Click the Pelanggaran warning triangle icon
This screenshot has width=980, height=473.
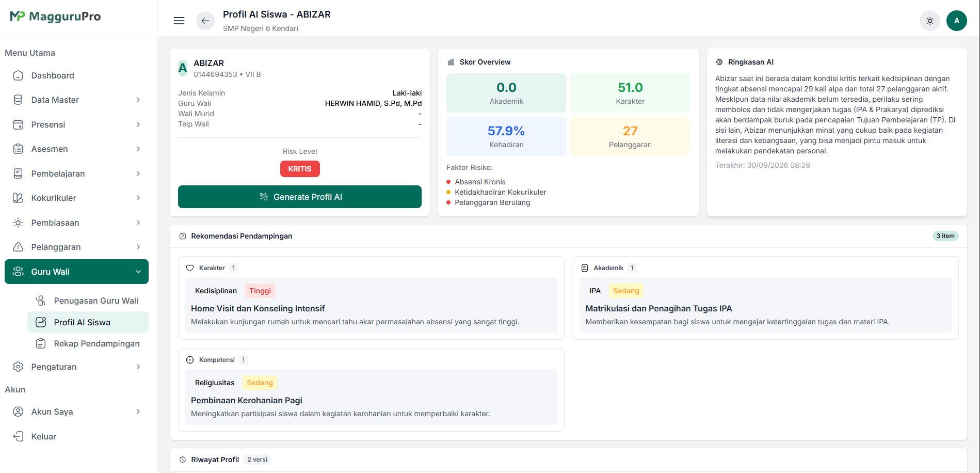[18, 247]
